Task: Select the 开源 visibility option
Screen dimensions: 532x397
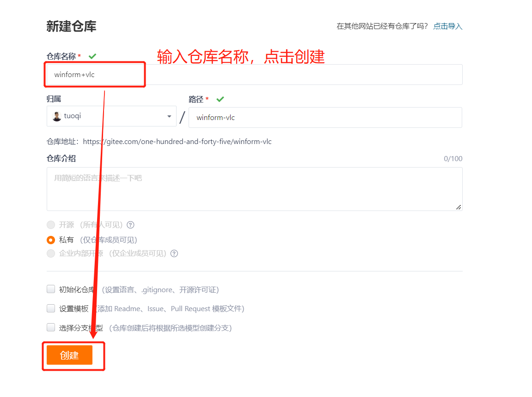Action: (x=51, y=225)
